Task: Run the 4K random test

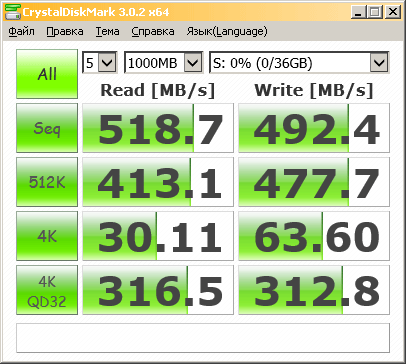Action: coord(47,236)
